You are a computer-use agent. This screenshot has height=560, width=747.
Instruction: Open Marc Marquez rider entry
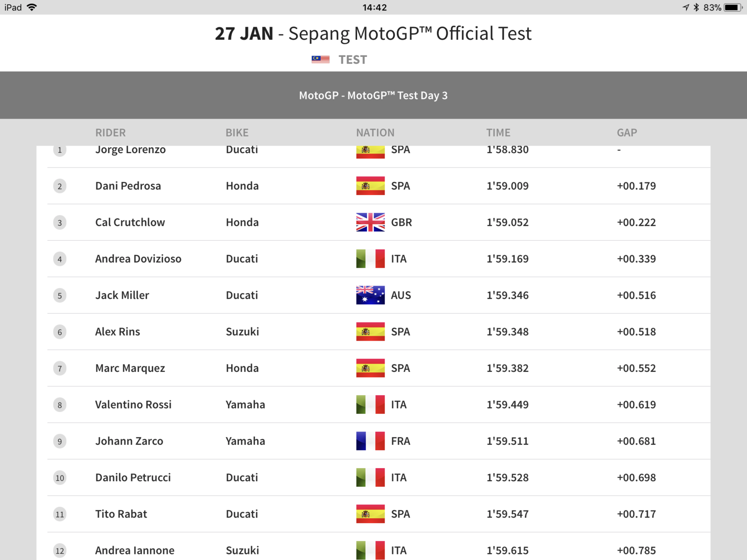130,368
